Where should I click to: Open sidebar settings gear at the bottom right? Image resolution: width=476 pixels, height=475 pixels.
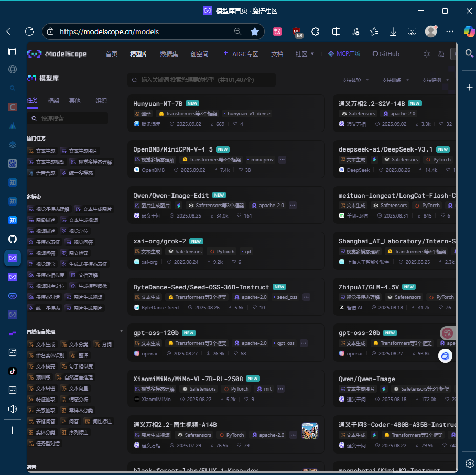pos(469,463)
